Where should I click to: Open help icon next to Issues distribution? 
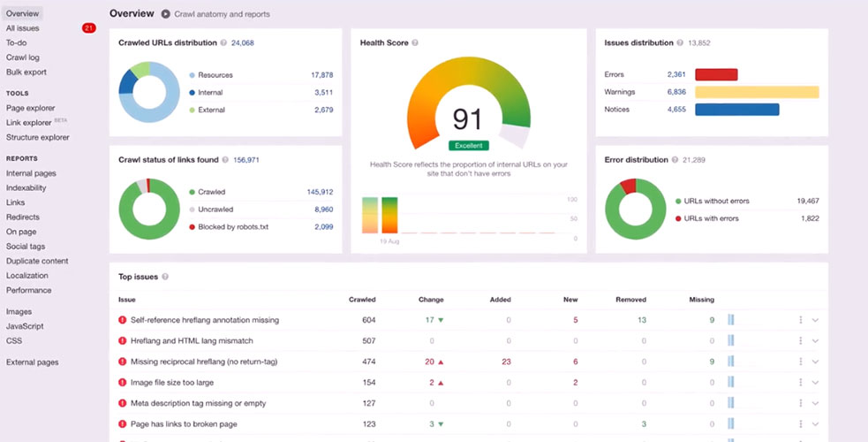point(680,42)
